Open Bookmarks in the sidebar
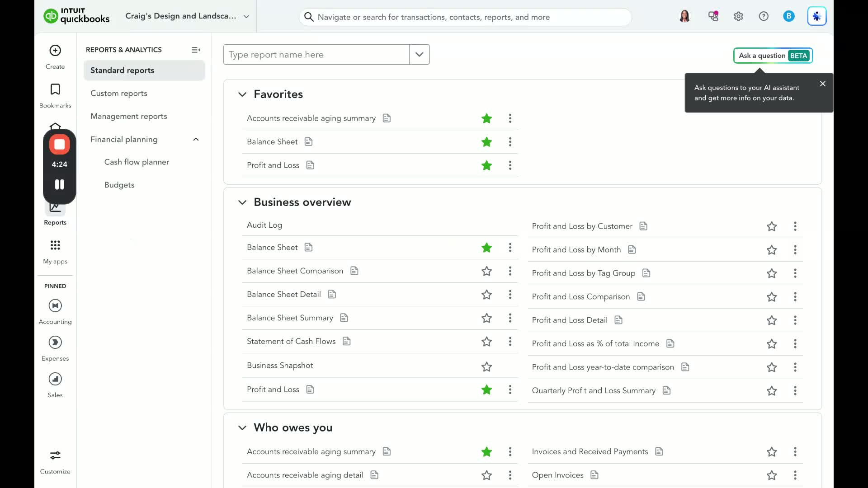The image size is (868, 488). pyautogui.click(x=55, y=89)
